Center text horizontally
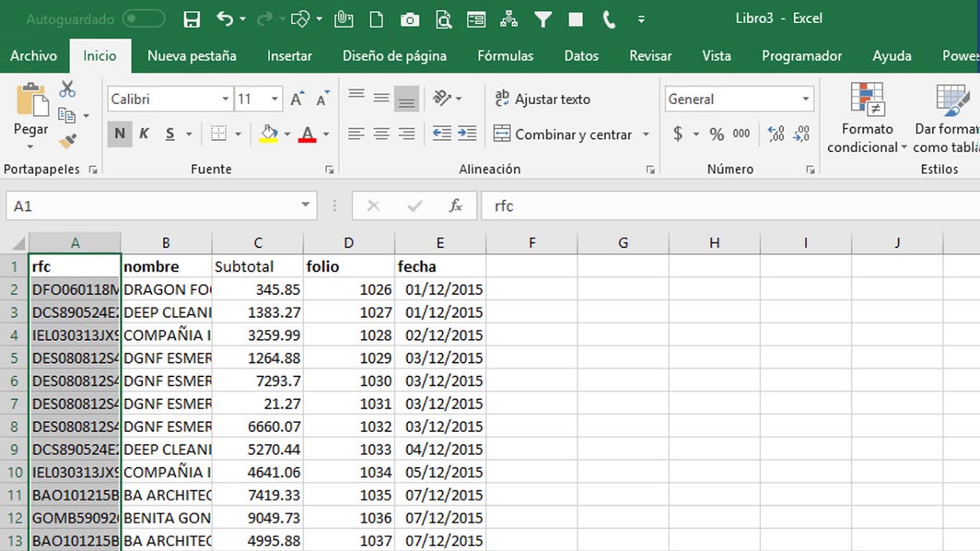 [x=381, y=134]
